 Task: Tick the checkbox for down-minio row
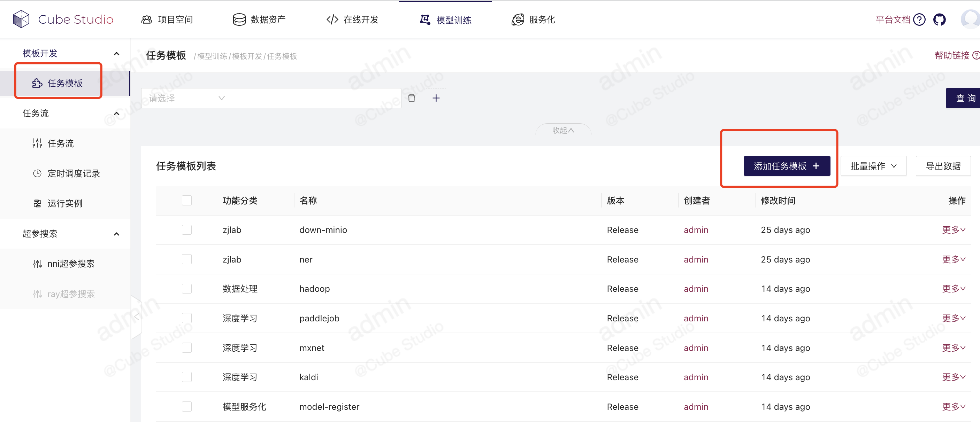pos(186,230)
